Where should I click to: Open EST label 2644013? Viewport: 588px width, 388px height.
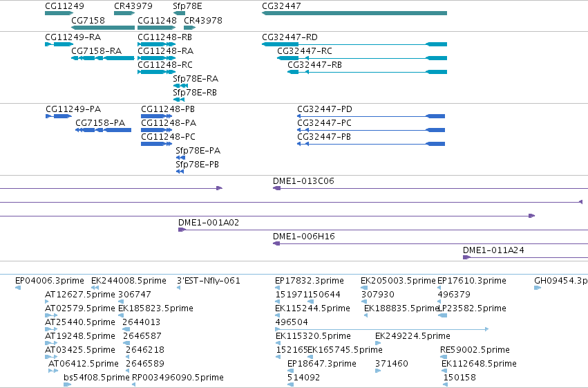pos(142,322)
